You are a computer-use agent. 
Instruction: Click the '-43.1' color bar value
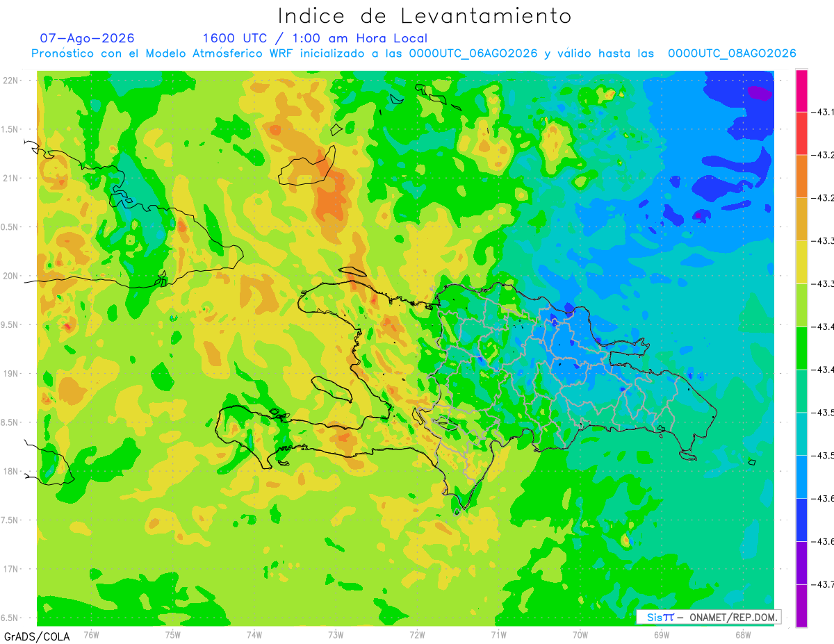[x=824, y=112]
